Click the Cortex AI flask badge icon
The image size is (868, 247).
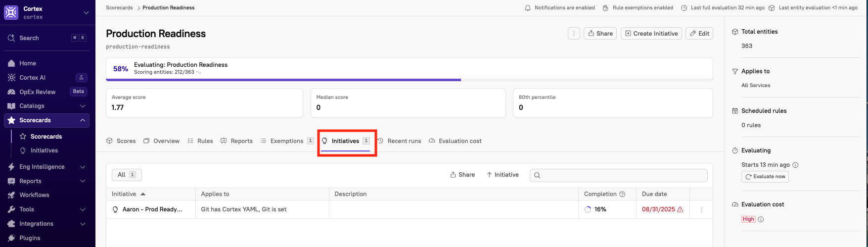[82, 78]
